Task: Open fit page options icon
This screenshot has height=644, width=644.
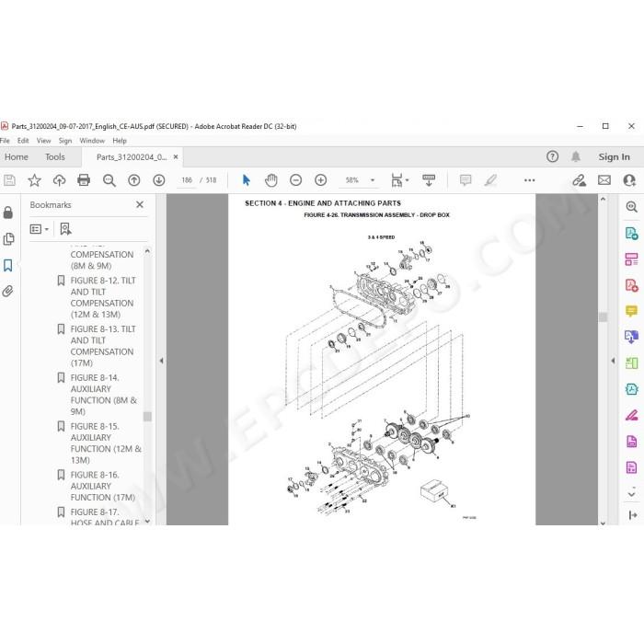Action: coord(399,180)
